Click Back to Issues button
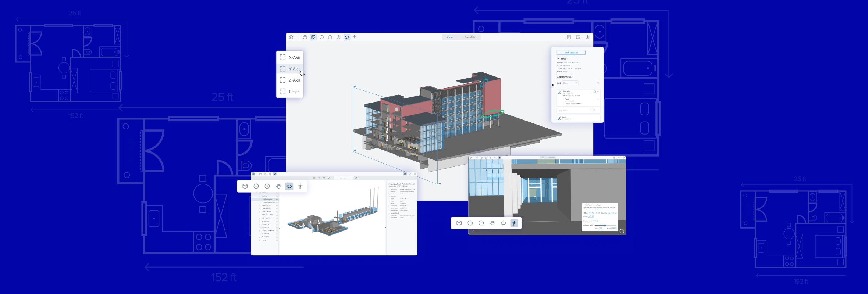Viewport: 868px width, 294px height. [x=571, y=53]
